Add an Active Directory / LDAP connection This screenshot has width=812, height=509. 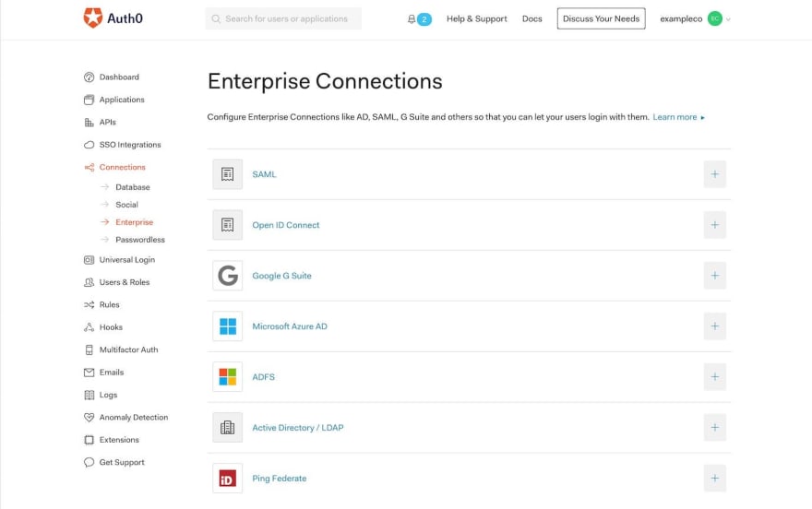tap(714, 428)
